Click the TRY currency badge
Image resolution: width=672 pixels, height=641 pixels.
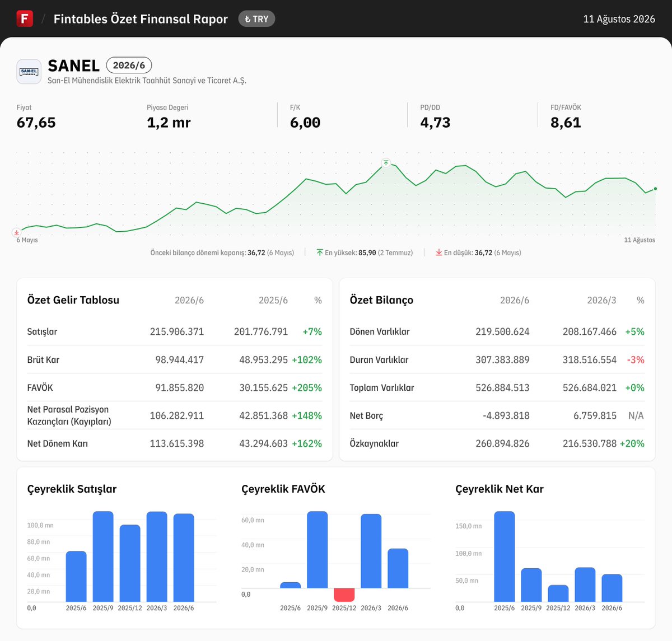point(256,19)
